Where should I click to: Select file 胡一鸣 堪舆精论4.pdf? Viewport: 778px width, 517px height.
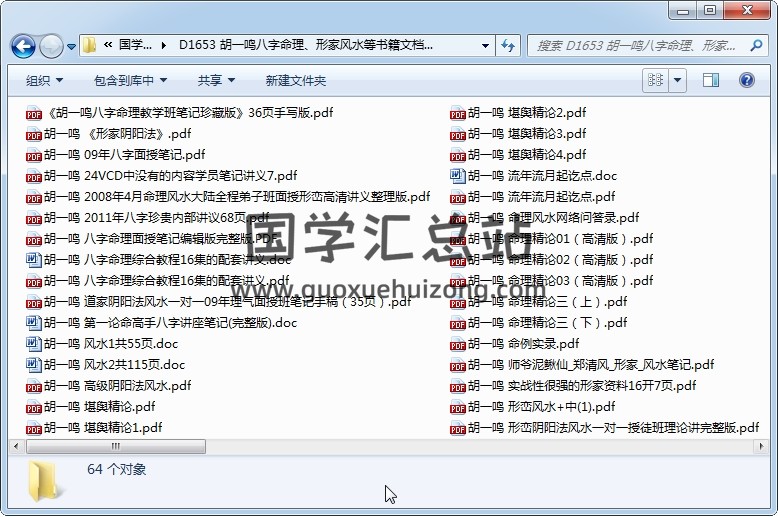point(519,155)
